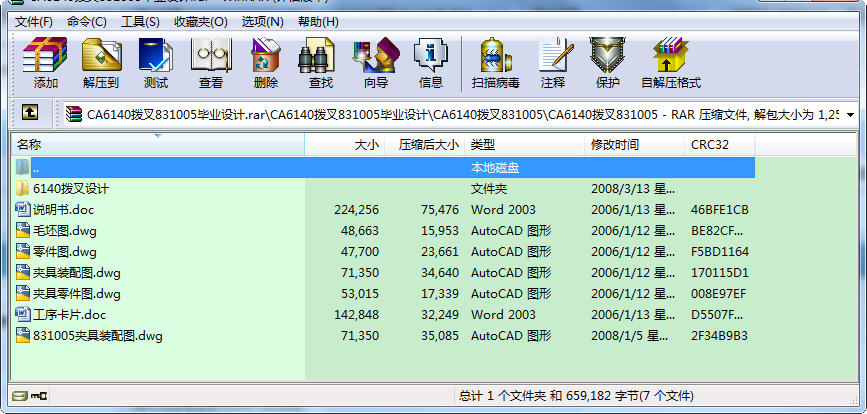Launch the 向导 (Wizard) tool
The image size is (867, 414).
(x=376, y=56)
